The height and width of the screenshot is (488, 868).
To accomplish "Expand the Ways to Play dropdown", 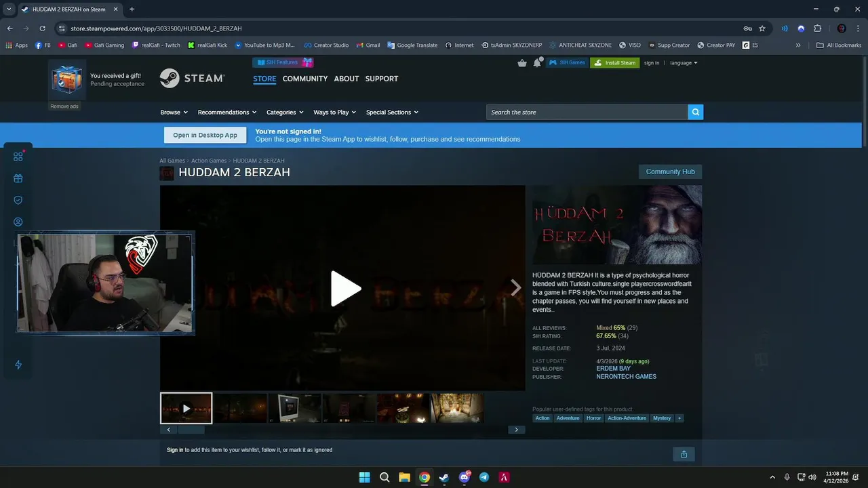I will [x=334, y=113].
